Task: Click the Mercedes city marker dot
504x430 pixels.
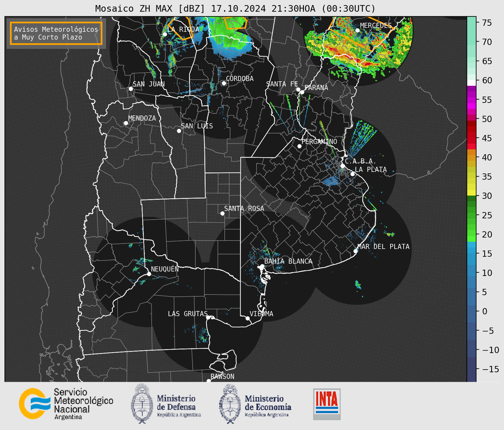Action: click(357, 31)
